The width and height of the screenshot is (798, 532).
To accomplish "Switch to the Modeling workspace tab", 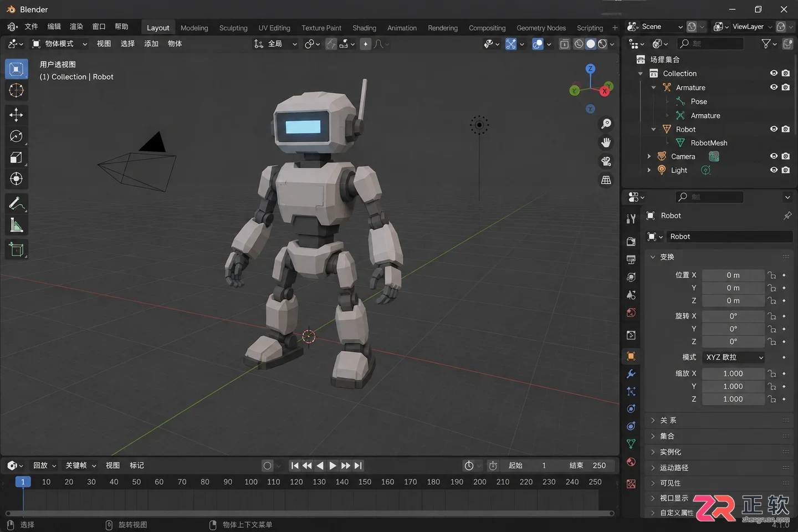I will tap(195, 28).
